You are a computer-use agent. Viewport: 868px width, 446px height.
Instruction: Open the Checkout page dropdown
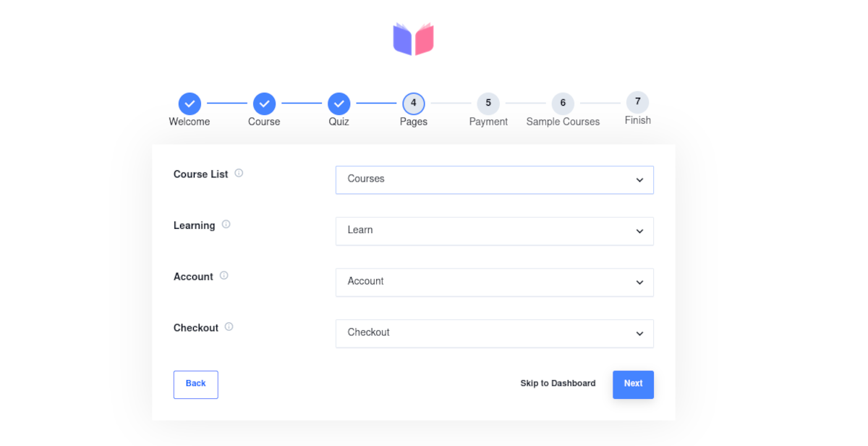coord(495,334)
